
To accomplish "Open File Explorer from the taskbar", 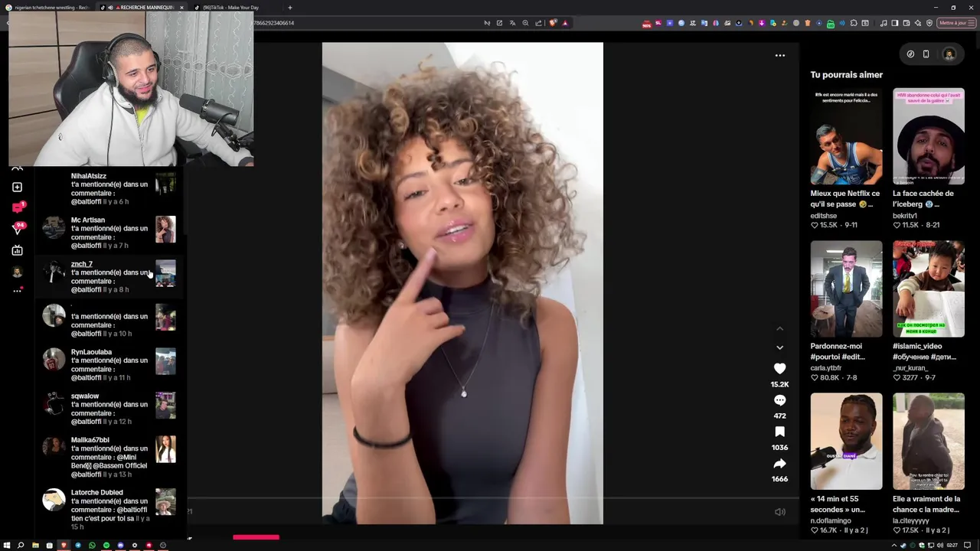I will pos(35,545).
